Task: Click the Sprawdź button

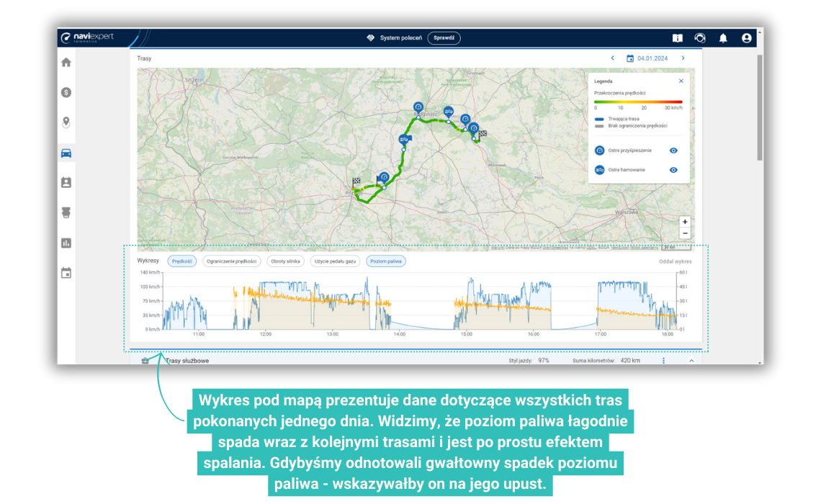Action: click(x=444, y=38)
